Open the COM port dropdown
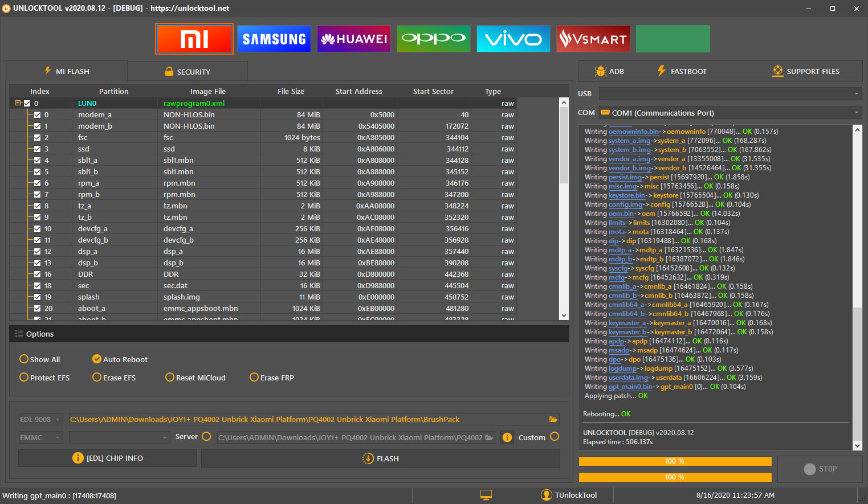This screenshot has width=868, height=504. (x=730, y=113)
